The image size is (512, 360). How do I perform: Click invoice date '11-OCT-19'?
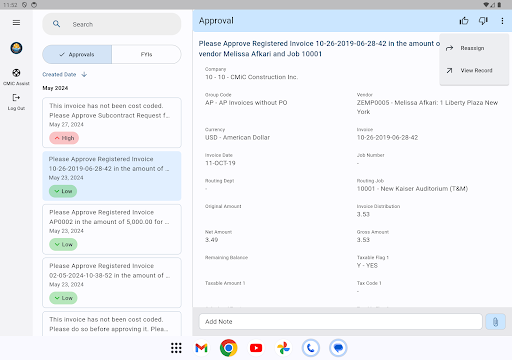tap(220, 163)
